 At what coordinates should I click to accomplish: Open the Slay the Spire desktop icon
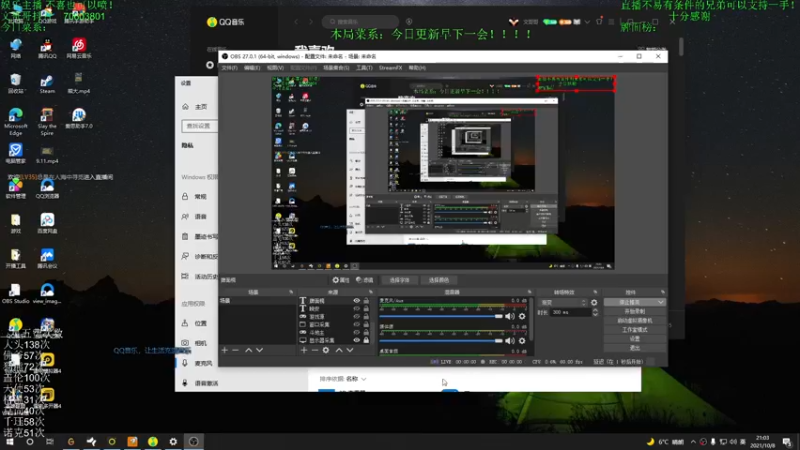point(47,121)
